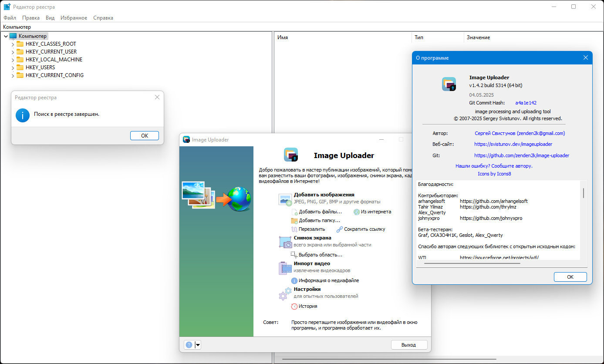Click the Настройки heading

click(x=307, y=289)
